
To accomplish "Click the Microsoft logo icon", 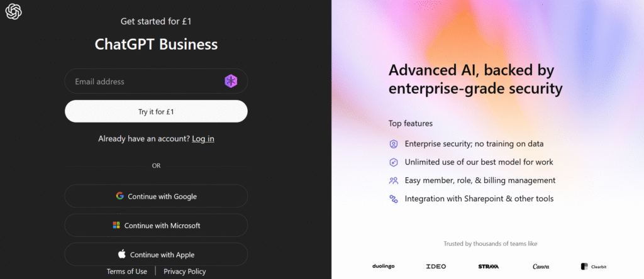I will click(x=116, y=225).
